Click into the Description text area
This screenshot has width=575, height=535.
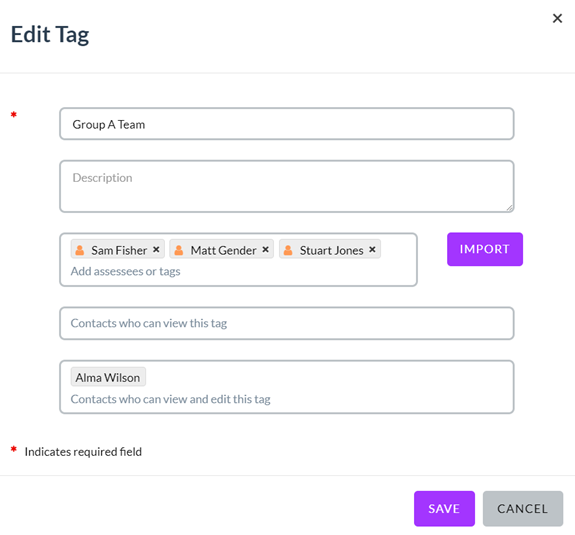coord(286,186)
